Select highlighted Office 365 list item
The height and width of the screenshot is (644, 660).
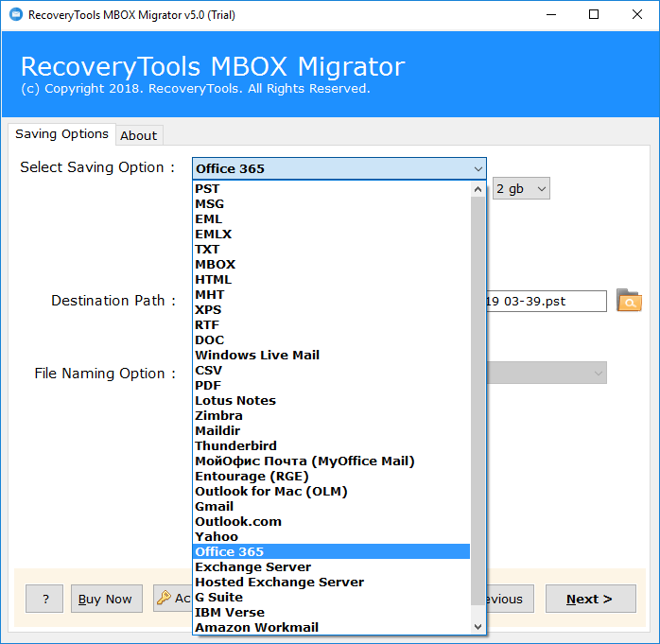point(331,551)
